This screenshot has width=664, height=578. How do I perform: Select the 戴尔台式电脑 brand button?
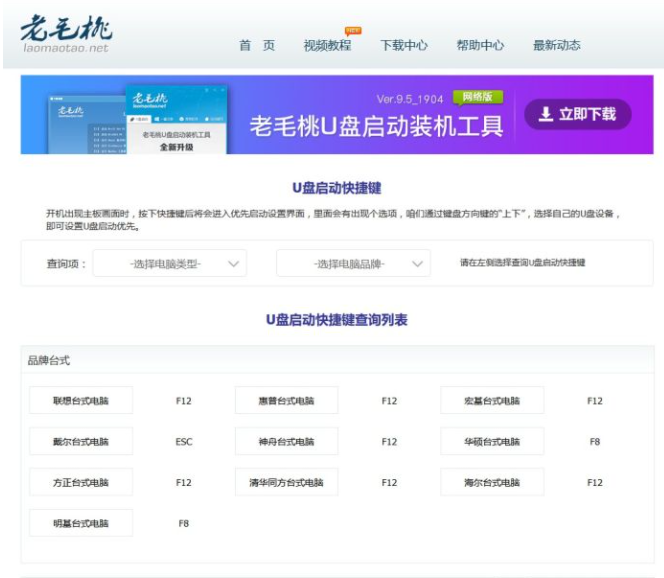point(81,441)
